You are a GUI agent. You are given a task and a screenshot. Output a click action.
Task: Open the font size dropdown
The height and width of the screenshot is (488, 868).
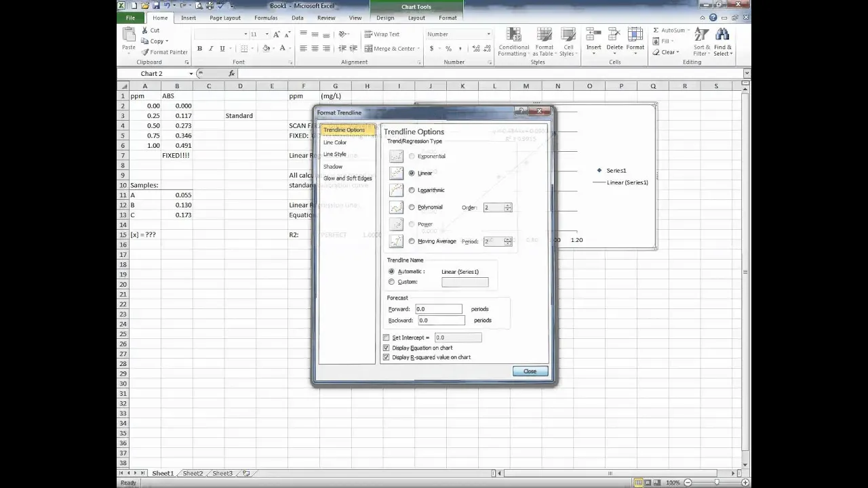click(267, 34)
